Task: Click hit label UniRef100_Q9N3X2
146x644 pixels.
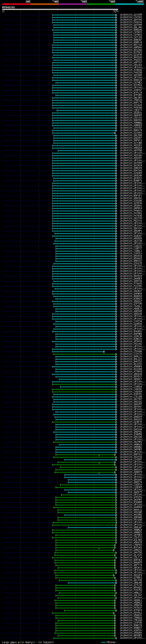Action: 131,550
